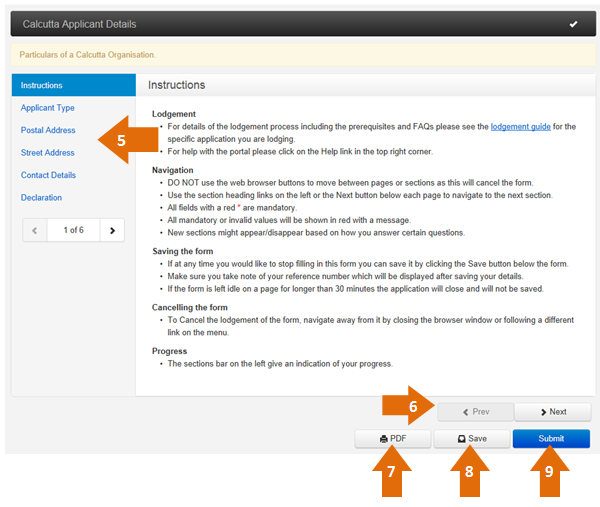Open the Postal Address section
The height and width of the screenshot is (507, 600).
click(x=48, y=130)
